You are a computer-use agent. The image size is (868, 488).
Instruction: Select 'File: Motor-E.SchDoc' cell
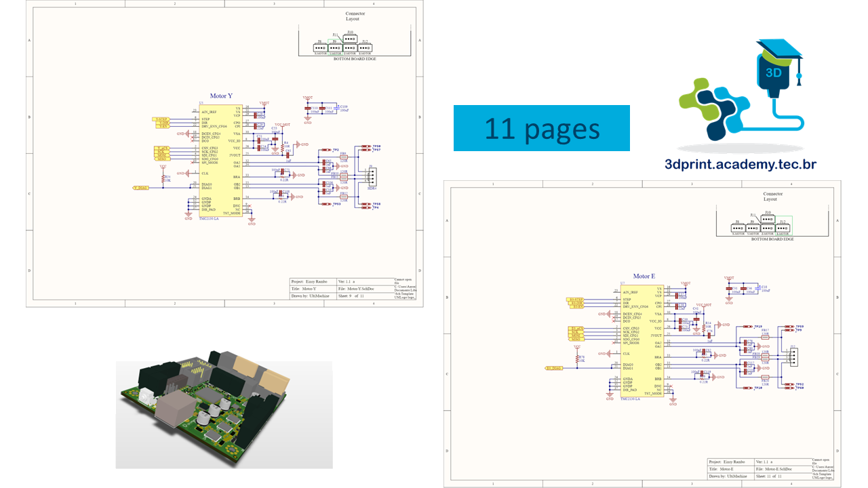[x=783, y=468]
